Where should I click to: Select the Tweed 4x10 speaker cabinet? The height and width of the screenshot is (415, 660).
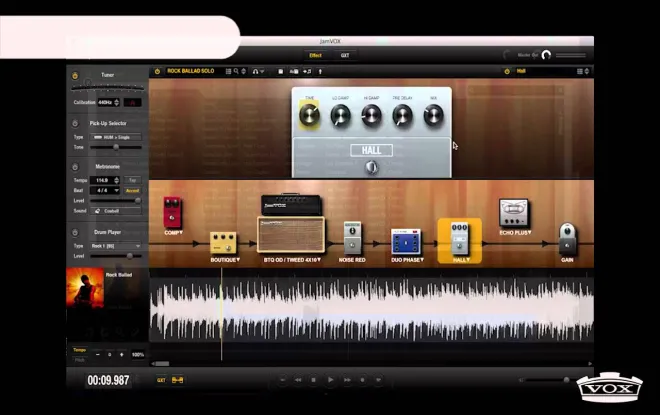pyautogui.click(x=291, y=235)
